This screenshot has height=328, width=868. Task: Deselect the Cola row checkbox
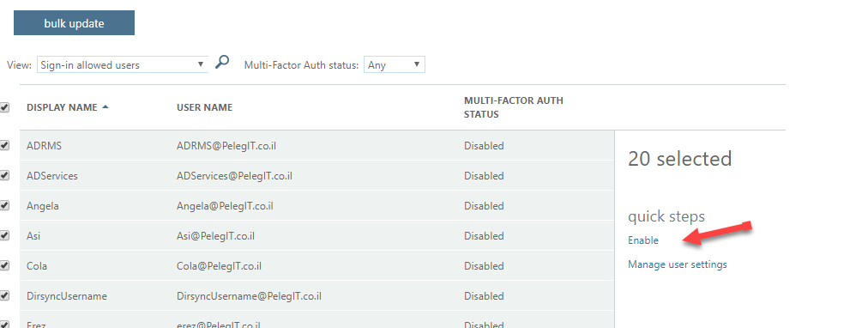(4, 265)
